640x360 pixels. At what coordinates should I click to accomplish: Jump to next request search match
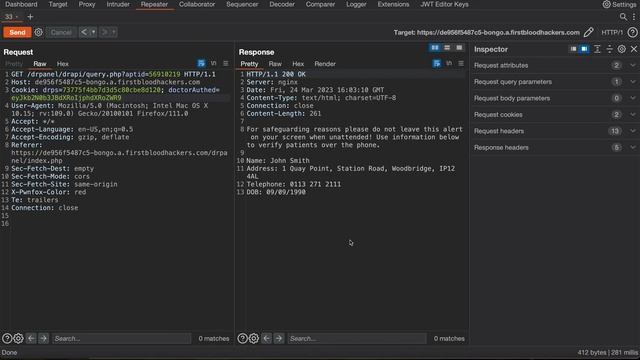43,338
